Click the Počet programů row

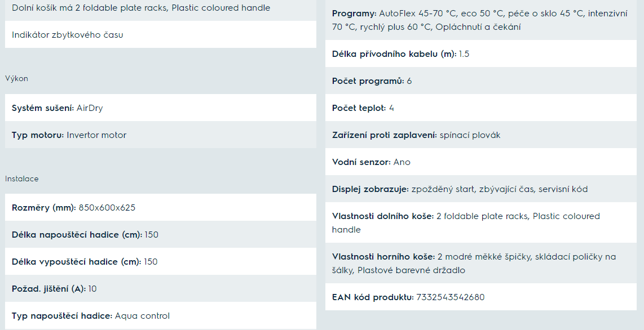[x=481, y=81]
